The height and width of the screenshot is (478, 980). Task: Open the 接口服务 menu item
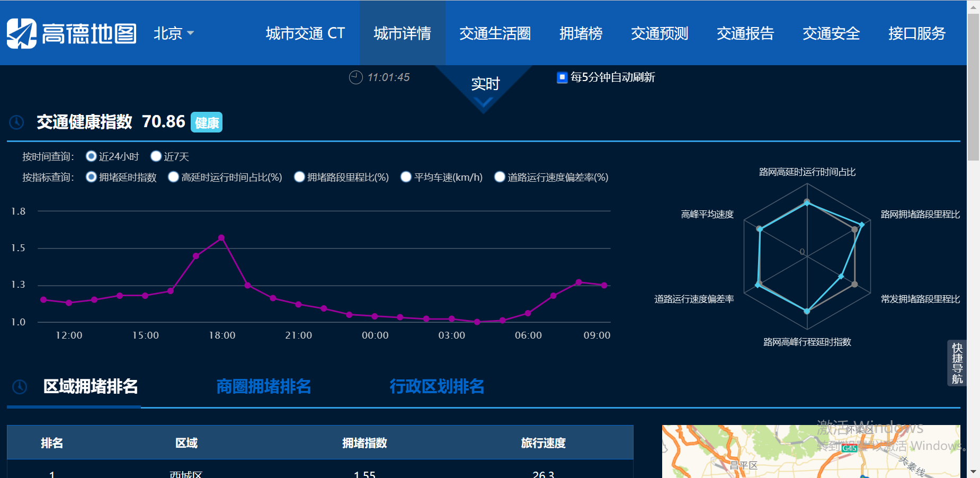[917, 33]
